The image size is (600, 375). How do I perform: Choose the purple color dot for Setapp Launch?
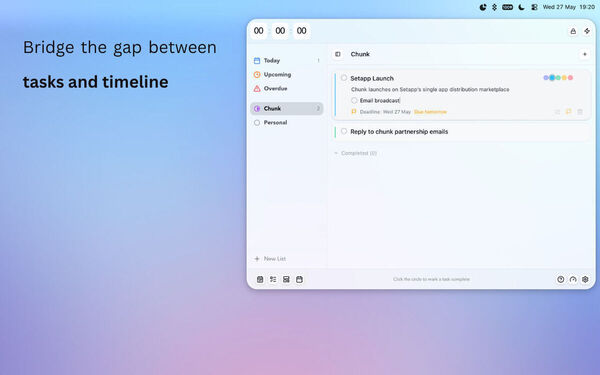tap(546, 78)
